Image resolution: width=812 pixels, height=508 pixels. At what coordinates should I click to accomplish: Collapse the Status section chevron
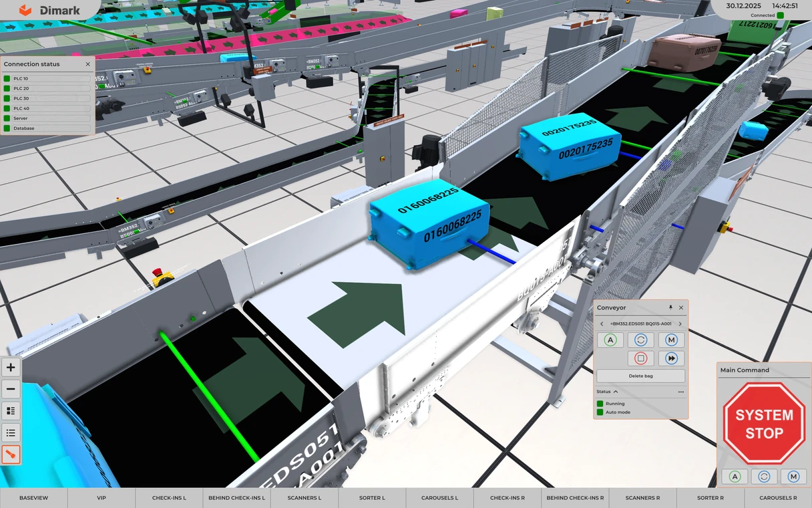click(616, 392)
